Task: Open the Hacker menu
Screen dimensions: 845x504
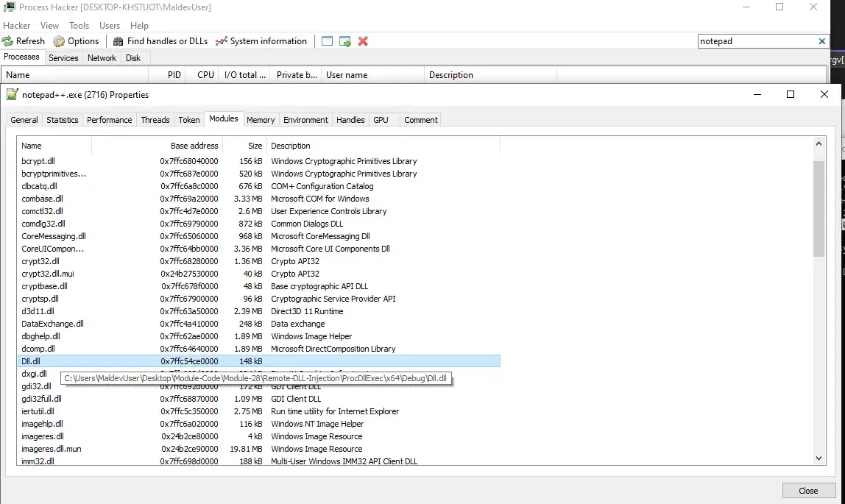Action: (17, 26)
